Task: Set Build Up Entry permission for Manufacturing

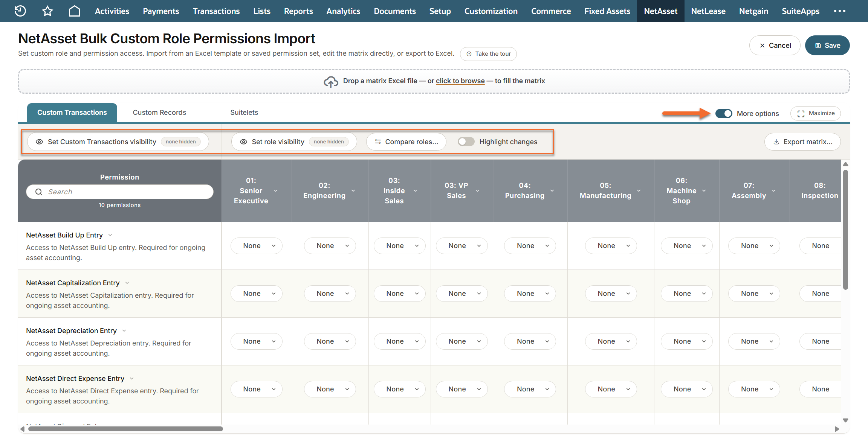Action: (611, 246)
